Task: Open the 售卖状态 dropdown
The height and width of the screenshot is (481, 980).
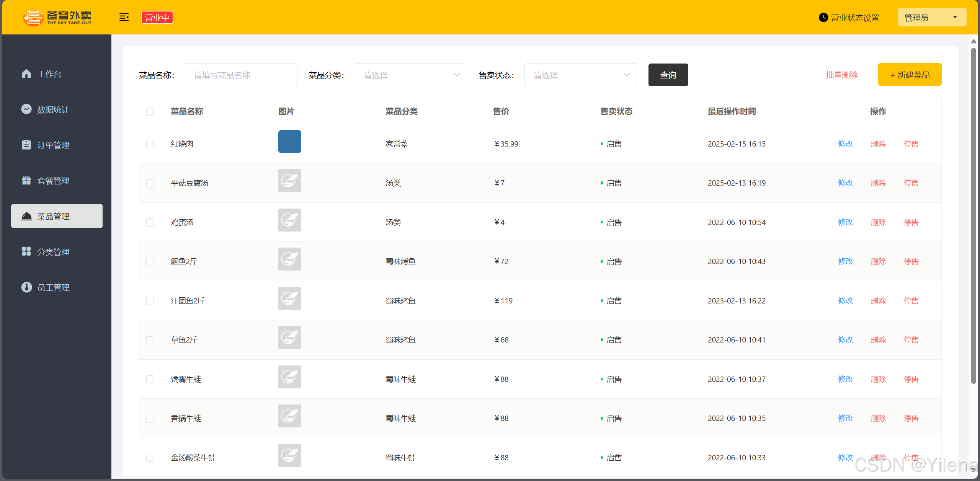Action: (580, 75)
